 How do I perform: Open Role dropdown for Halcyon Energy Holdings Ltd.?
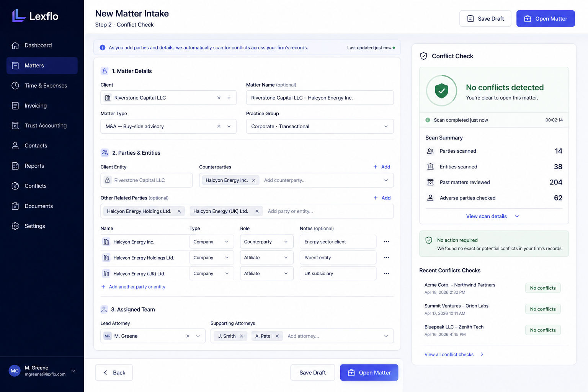267,258
